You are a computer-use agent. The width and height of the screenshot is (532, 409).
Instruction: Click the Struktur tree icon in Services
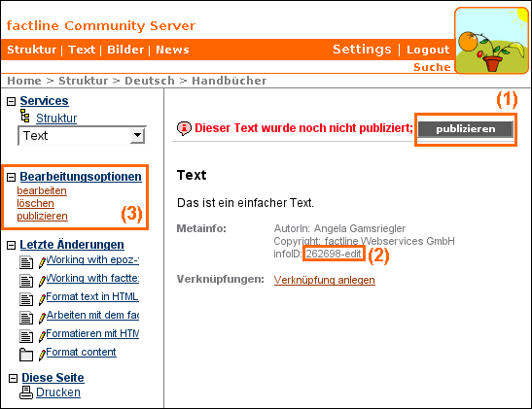[24, 116]
